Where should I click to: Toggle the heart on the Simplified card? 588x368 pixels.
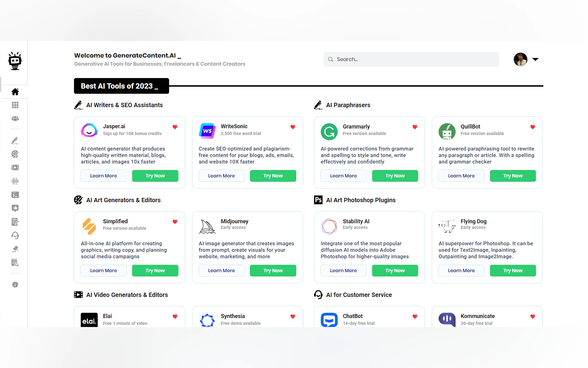(x=175, y=222)
